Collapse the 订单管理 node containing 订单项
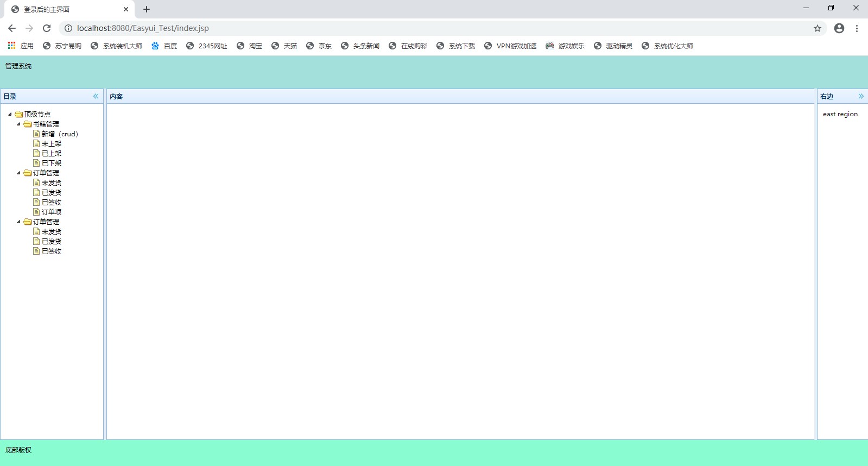Screen dimensions: 868x466 pos(18,173)
